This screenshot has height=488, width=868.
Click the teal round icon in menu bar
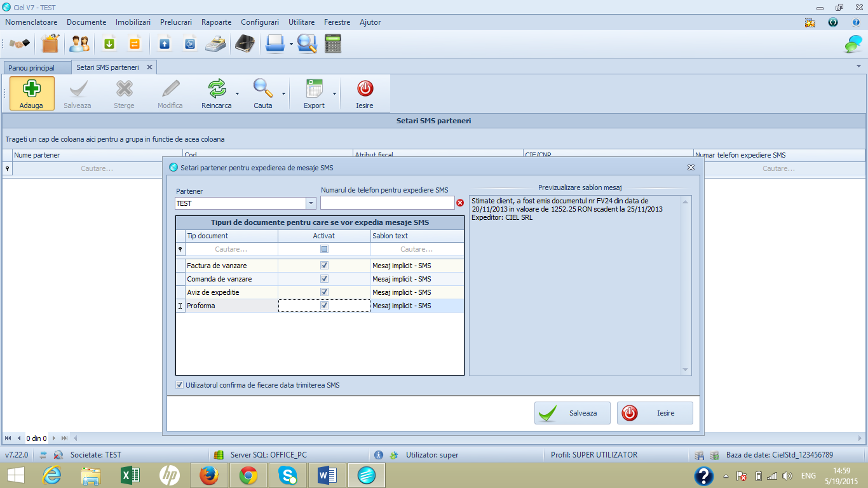[x=833, y=22]
